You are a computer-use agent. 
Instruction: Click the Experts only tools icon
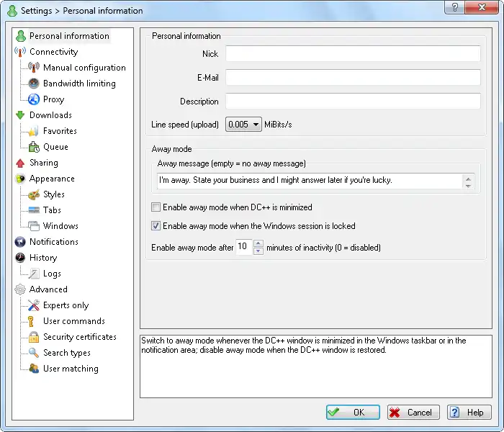click(33, 305)
